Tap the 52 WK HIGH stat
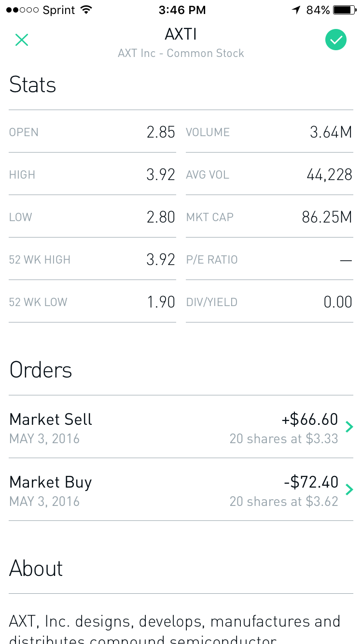 [x=92, y=260]
